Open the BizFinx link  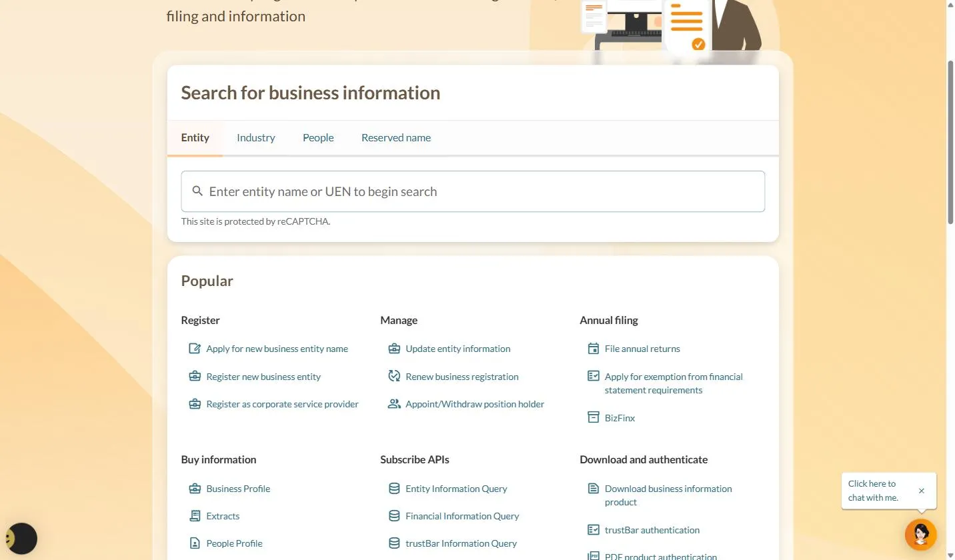[x=620, y=418]
